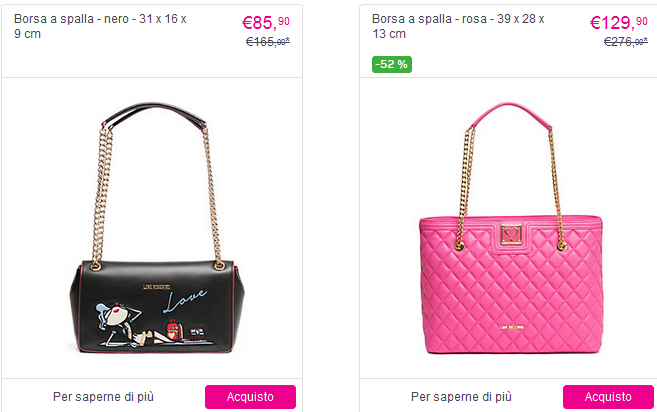Click Acquisto button for black shoulder bag
Image resolution: width=657 pixels, height=412 pixels.
click(x=250, y=396)
